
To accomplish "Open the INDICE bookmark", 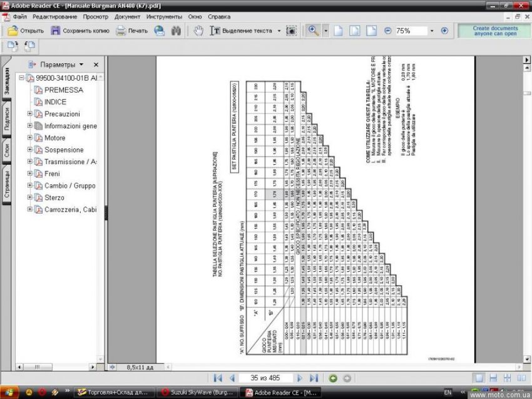I will tap(55, 101).
